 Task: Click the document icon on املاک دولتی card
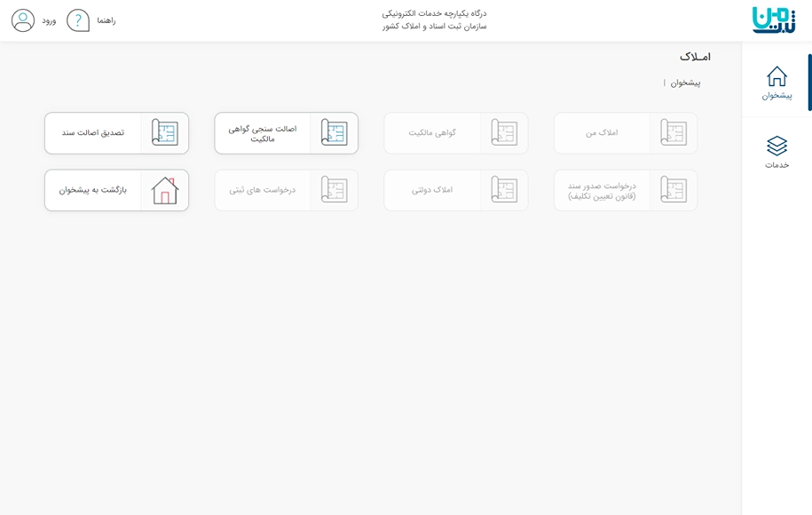505,189
